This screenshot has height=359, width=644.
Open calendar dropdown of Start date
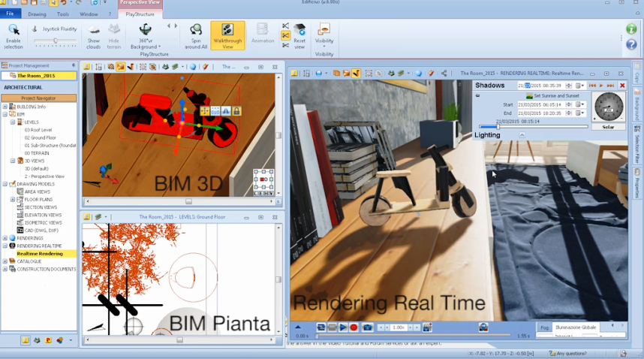tap(579, 104)
